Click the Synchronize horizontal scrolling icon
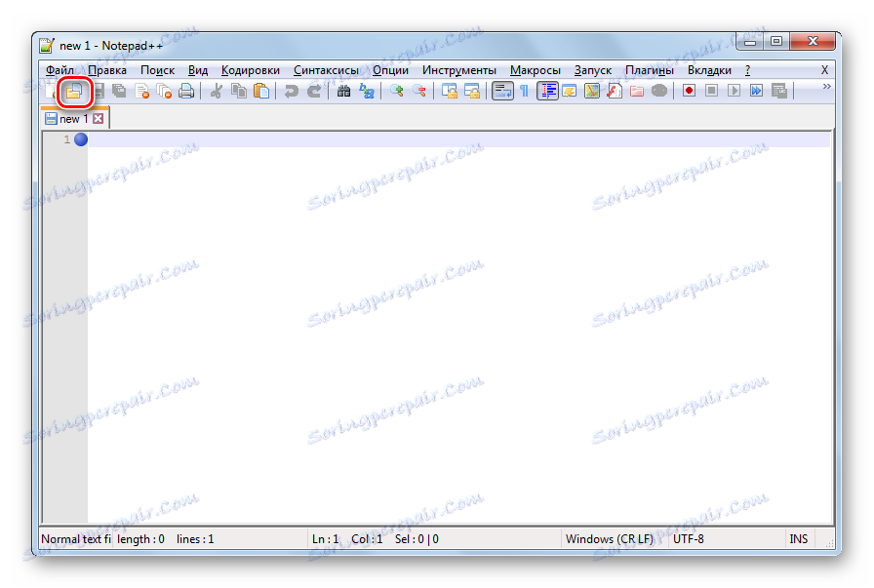 click(472, 91)
